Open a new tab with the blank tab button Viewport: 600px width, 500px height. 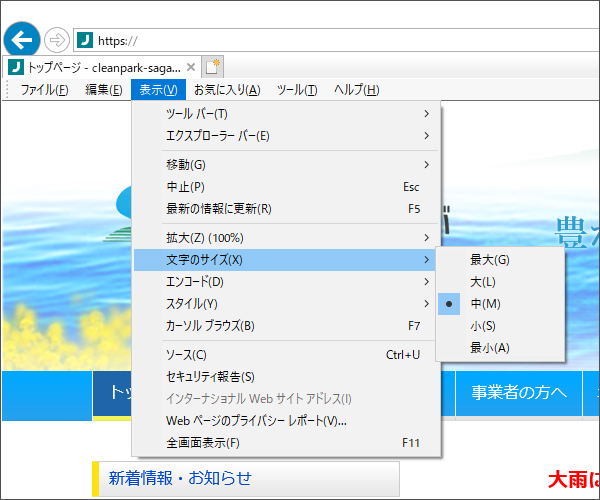coord(213,67)
